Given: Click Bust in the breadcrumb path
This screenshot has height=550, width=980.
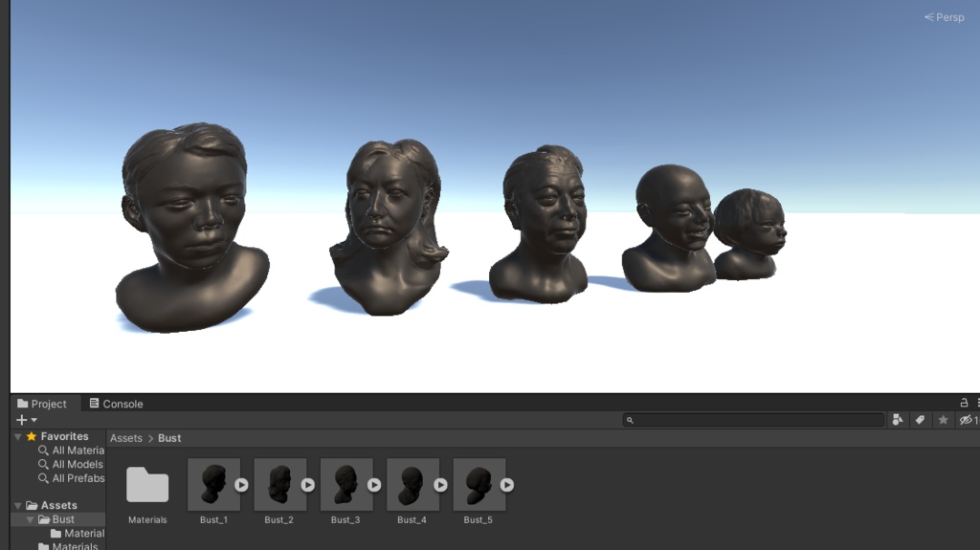Looking at the screenshot, I should click(169, 438).
